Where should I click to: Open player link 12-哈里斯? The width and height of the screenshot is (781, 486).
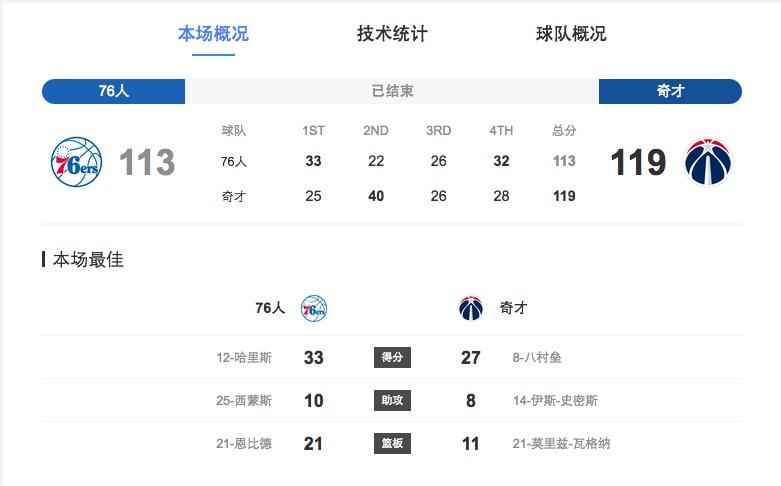tap(244, 357)
